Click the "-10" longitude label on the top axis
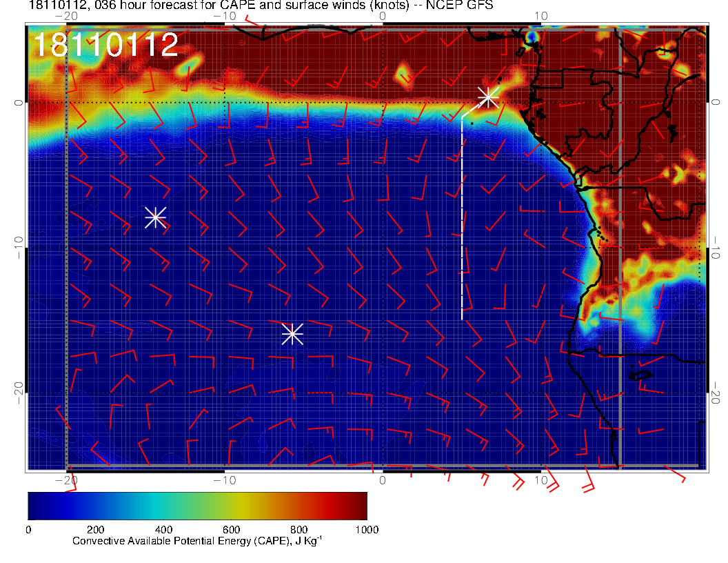This screenshot has height=563, width=728. (225, 16)
